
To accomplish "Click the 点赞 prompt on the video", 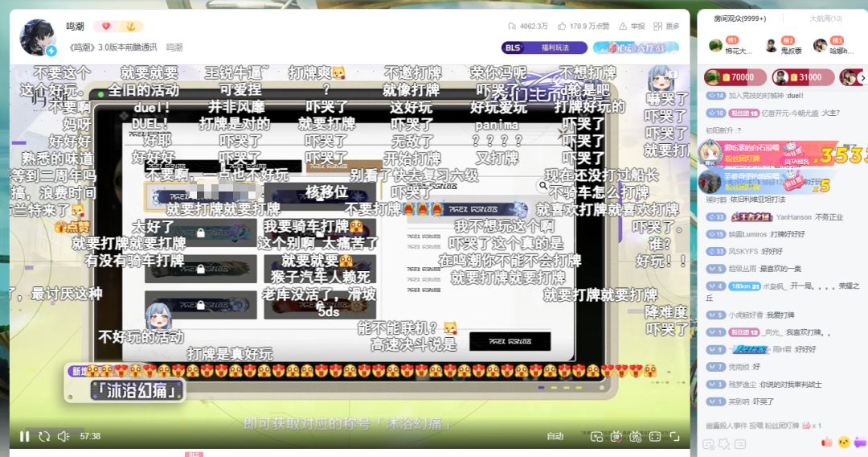I will point(72,227).
